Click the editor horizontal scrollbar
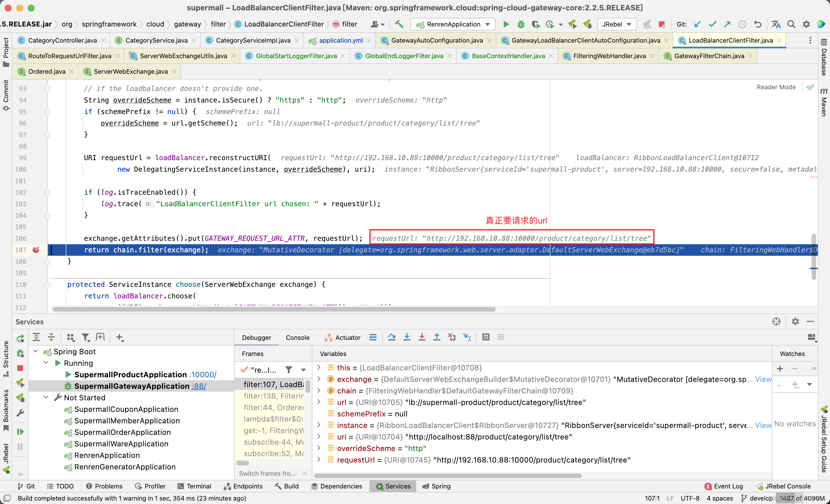The image size is (830, 504). click(x=274, y=309)
